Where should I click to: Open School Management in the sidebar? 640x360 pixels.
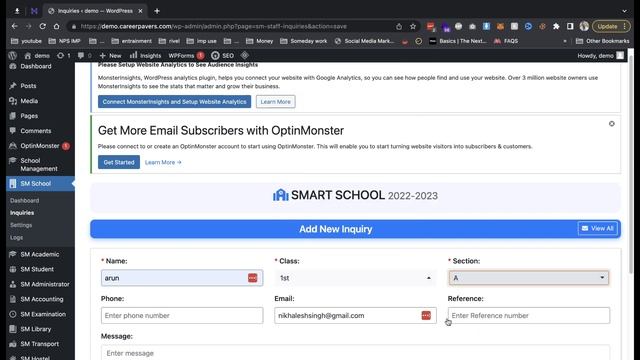(x=40, y=164)
